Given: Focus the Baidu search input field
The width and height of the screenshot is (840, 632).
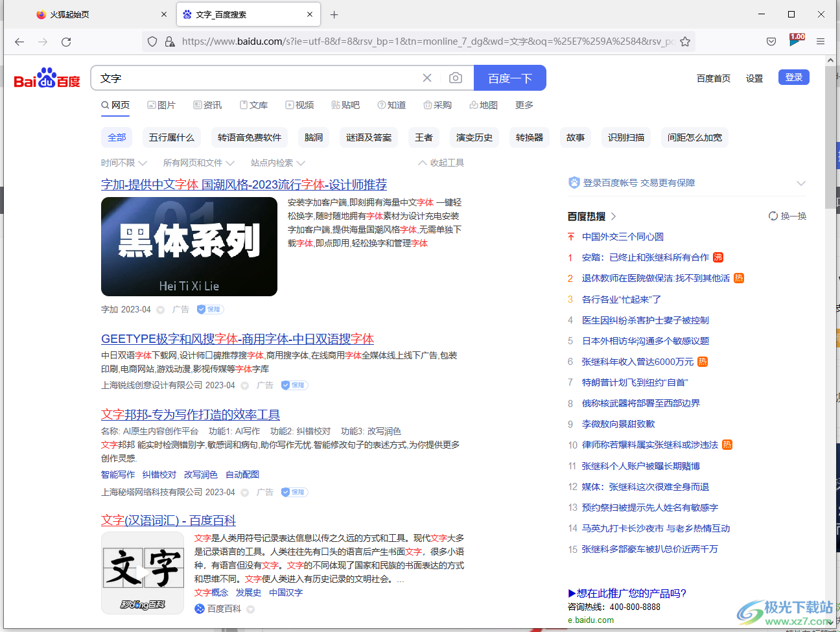Looking at the screenshot, I should pos(256,78).
